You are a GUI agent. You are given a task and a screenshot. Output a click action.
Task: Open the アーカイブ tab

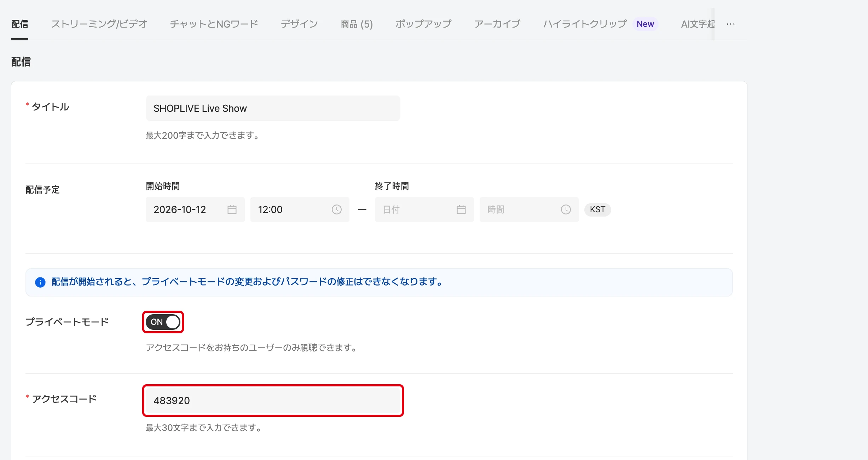point(497,24)
